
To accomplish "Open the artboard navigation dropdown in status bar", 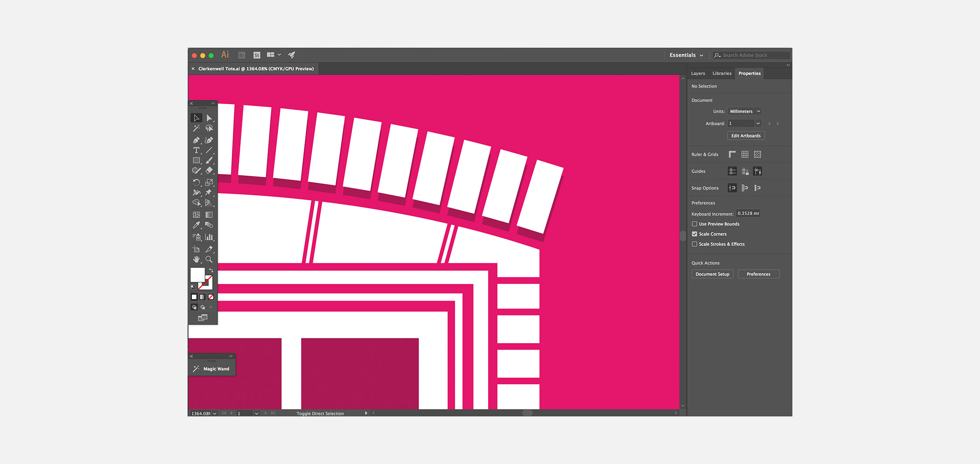I will (x=257, y=414).
